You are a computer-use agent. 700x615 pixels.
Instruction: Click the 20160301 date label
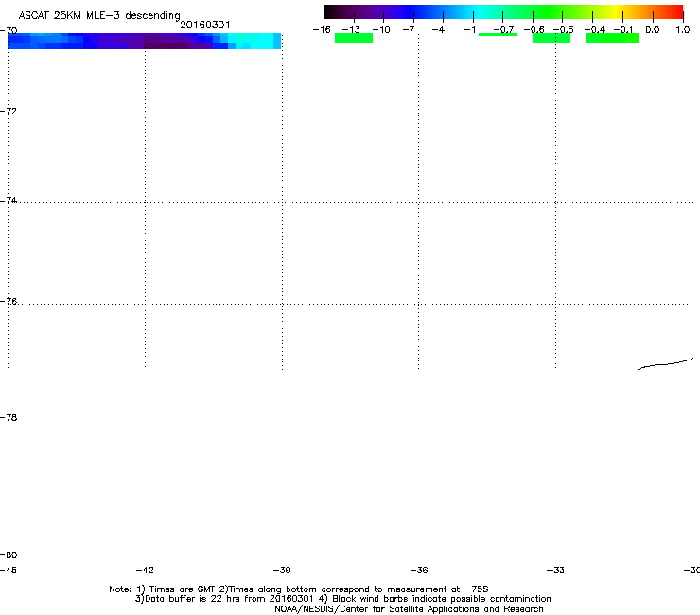click(x=205, y=25)
